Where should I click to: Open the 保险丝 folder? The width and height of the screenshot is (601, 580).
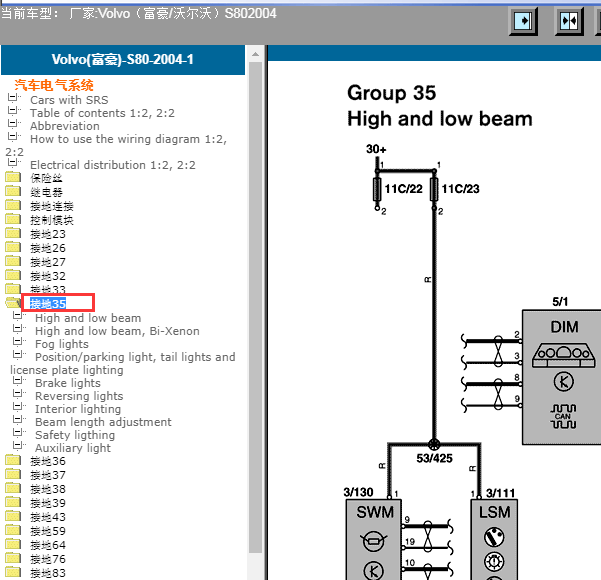coord(46,178)
